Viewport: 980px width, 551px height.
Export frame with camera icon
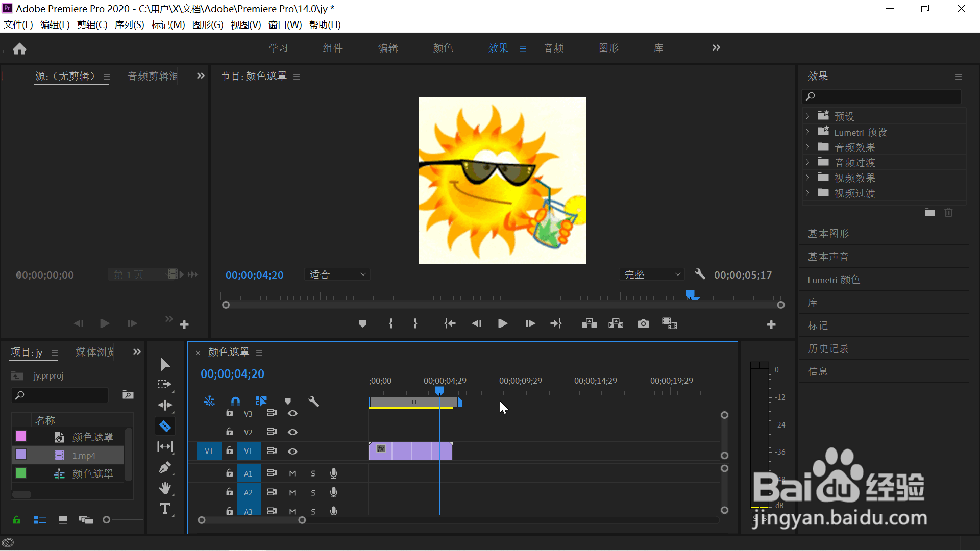[643, 323]
